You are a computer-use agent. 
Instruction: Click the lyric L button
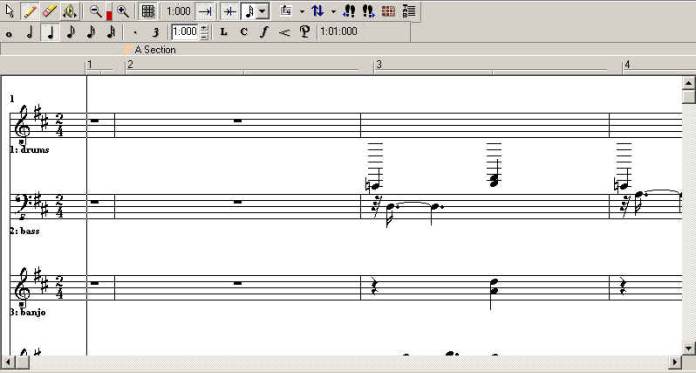coord(224,32)
